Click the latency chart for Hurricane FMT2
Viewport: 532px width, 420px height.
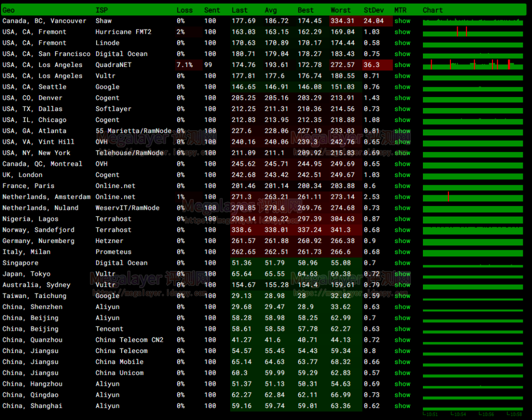473,33
